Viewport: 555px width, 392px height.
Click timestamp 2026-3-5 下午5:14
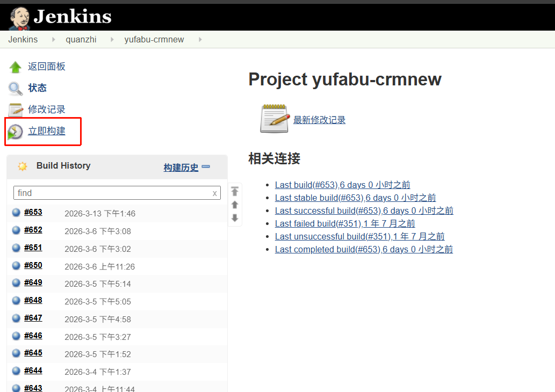tap(98, 284)
